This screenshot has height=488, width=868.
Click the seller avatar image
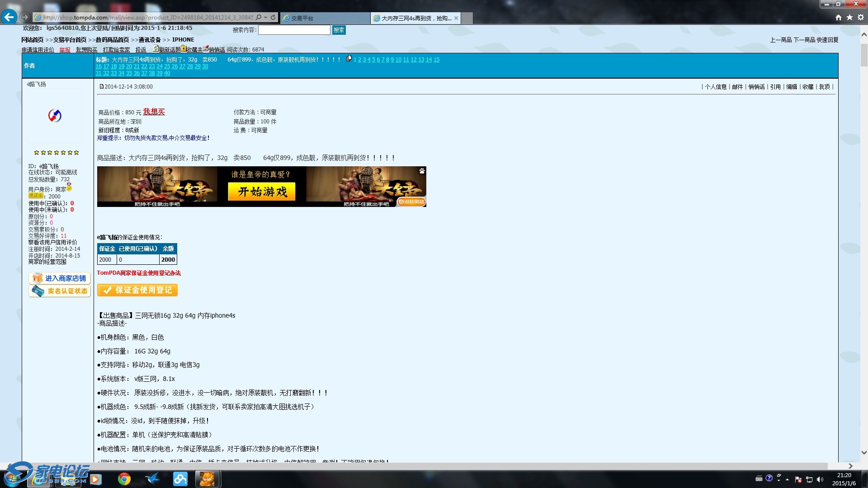click(x=55, y=116)
